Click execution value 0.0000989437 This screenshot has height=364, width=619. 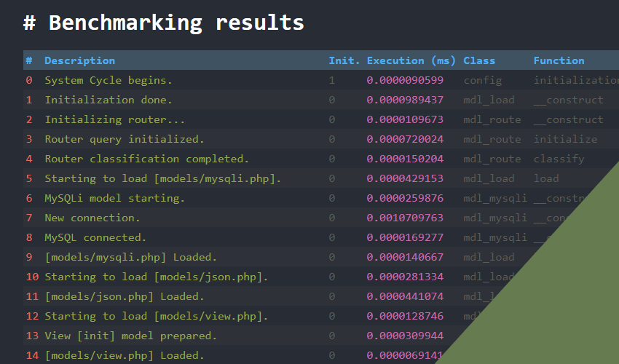click(405, 100)
